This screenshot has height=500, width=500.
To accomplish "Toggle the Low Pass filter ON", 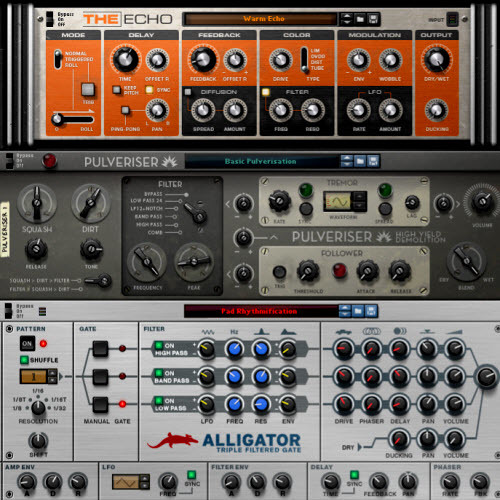I will [x=159, y=400].
